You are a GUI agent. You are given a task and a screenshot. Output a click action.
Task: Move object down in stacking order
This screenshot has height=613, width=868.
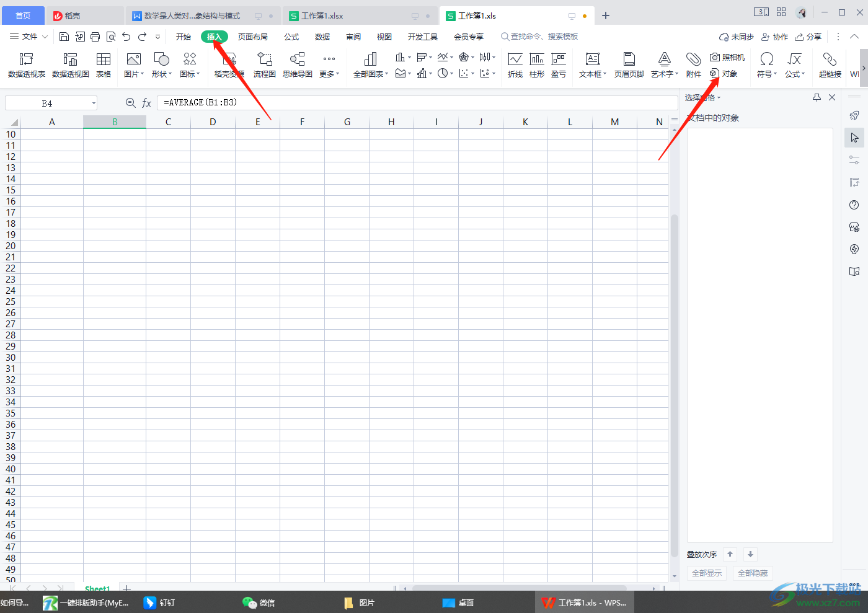click(x=750, y=555)
